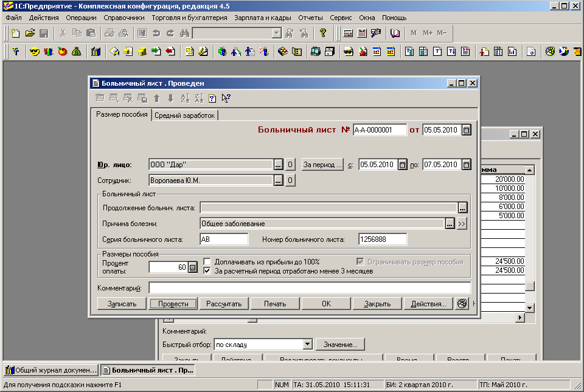Click the two computers toolbar icon

click(316, 51)
